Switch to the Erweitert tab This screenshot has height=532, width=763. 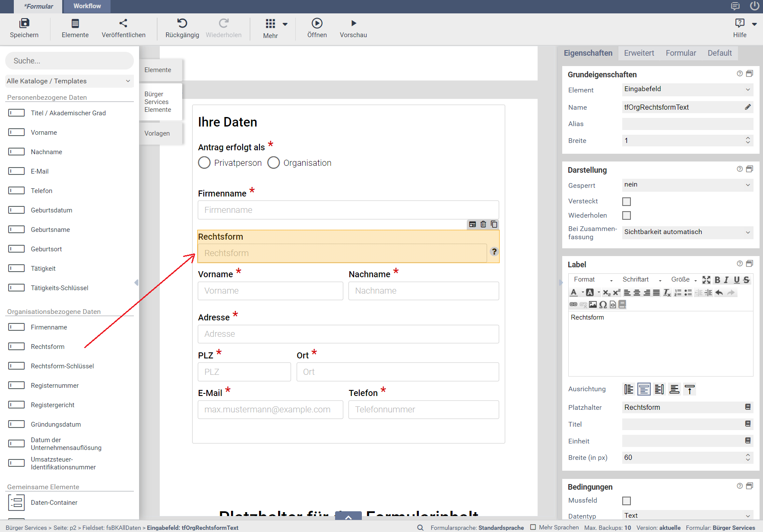[x=639, y=53]
